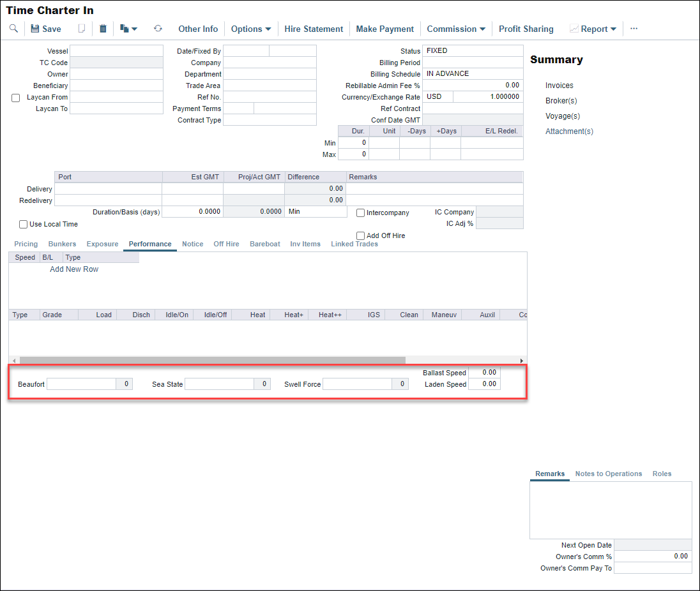Enable the Laycan From checkbox
Viewport: 700px width, 591px height.
pos(16,98)
